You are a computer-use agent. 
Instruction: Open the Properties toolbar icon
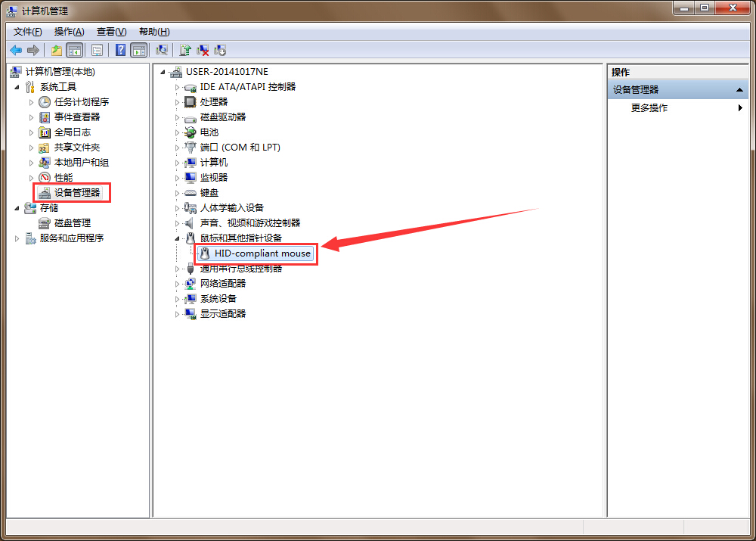[97, 50]
